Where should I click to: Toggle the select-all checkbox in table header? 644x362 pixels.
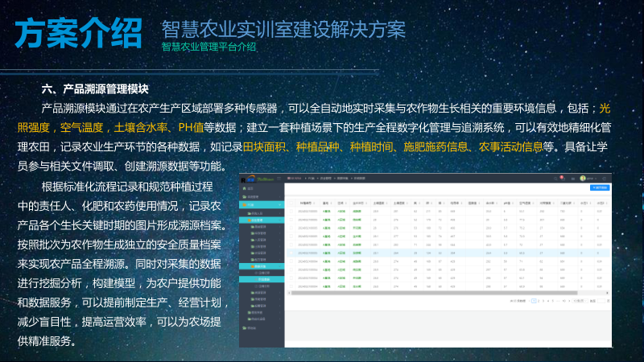291,204
